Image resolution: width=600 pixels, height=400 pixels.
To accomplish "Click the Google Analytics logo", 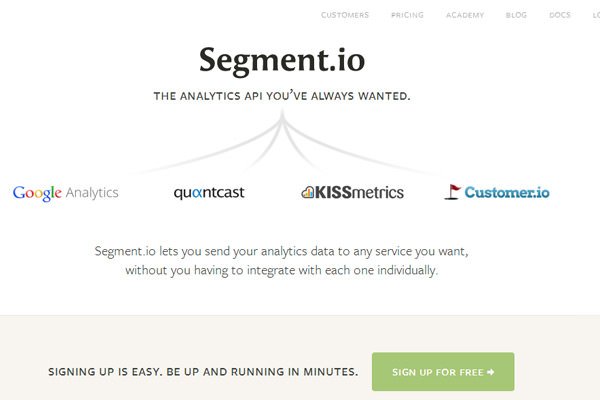I will (x=66, y=192).
